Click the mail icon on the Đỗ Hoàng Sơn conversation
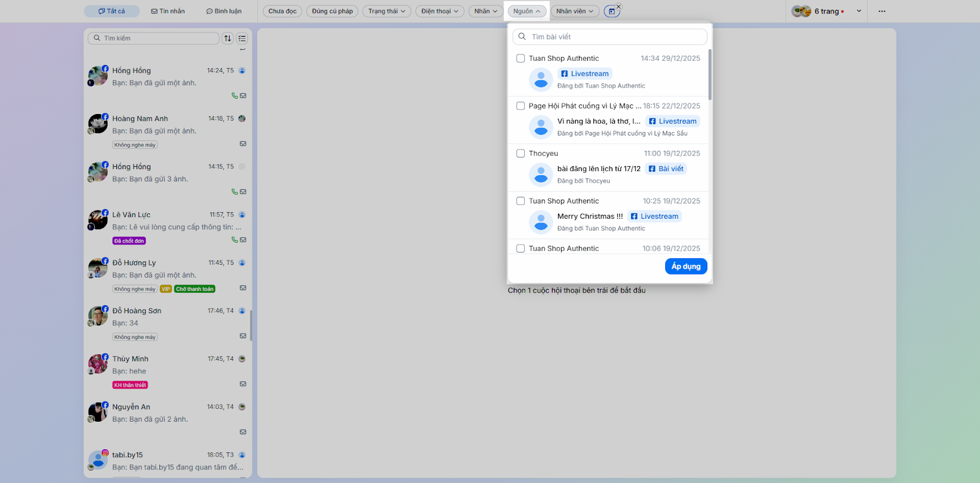 tap(243, 336)
